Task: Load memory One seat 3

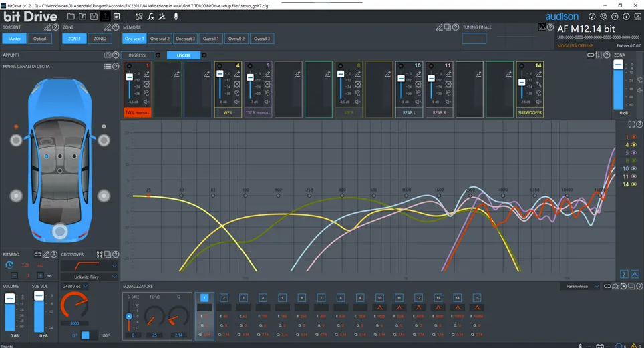Action: pyautogui.click(x=185, y=39)
